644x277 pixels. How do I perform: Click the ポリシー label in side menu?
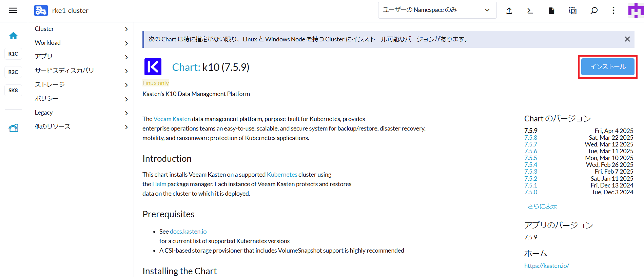(46, 99)
